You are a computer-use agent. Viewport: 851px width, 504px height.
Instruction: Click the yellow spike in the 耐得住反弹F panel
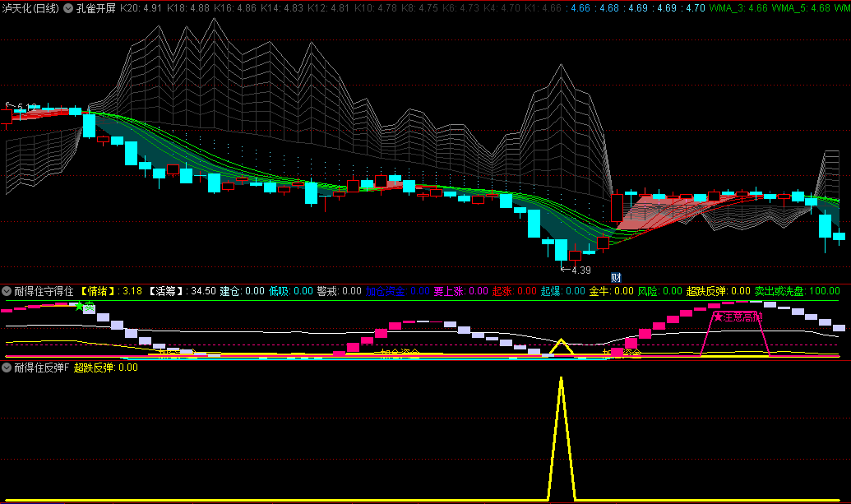(x=562, y=437)
